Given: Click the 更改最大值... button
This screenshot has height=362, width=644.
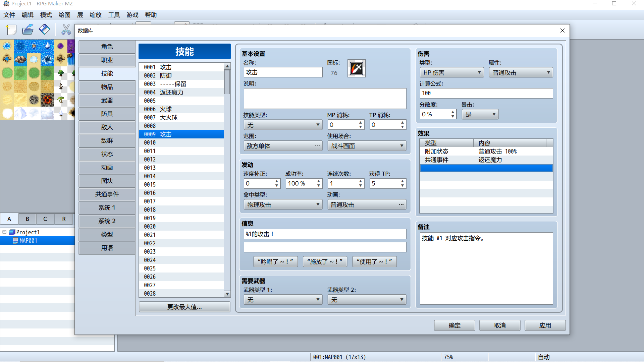Looking at the screenshot, I should pyautogui.click(x=184, y=307).
